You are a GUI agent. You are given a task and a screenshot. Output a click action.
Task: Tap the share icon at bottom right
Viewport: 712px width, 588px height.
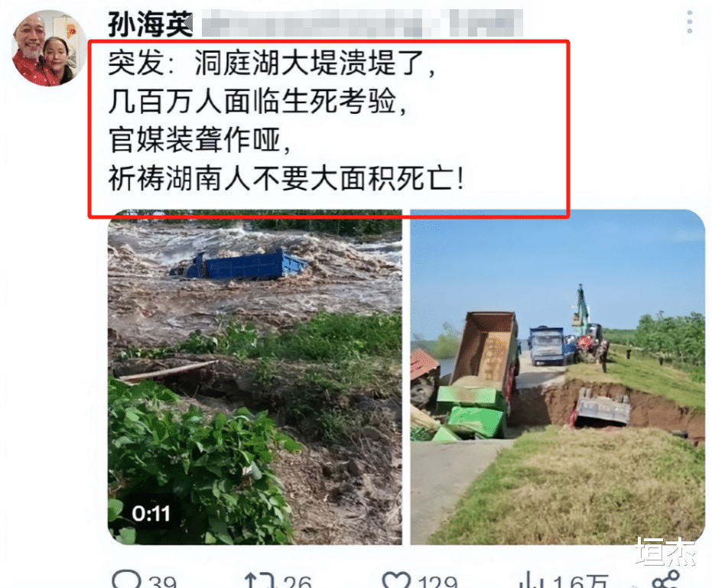[x=665, y=580]
